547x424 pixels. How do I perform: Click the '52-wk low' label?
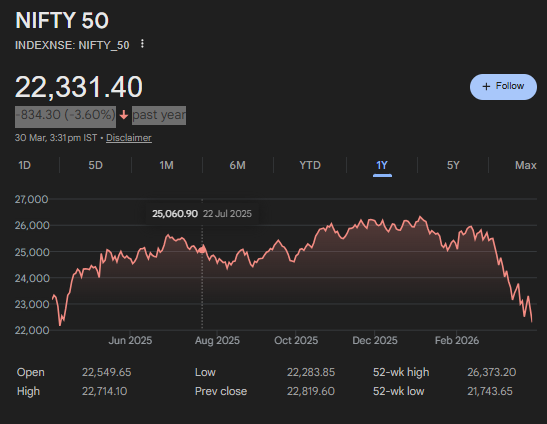(399, 391)
